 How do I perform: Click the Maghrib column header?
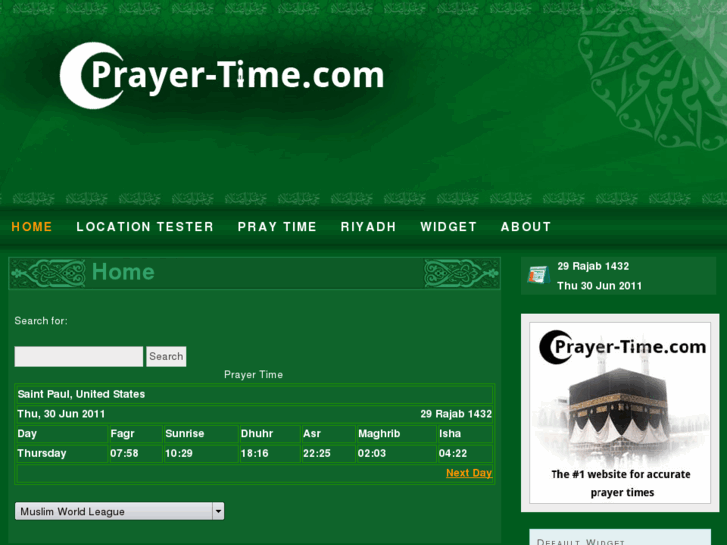(x=396, y=434)
